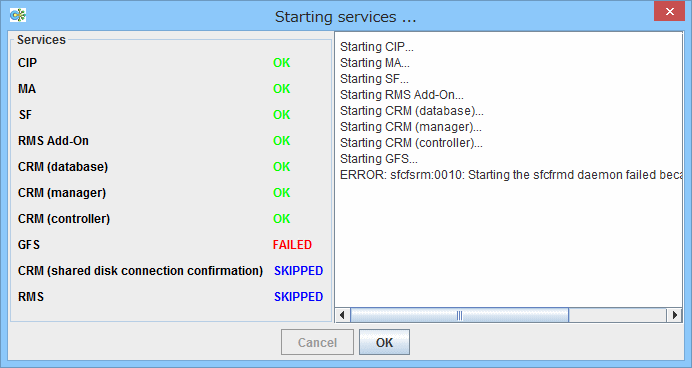Select the GFS FAILED status

pos(292,244)
